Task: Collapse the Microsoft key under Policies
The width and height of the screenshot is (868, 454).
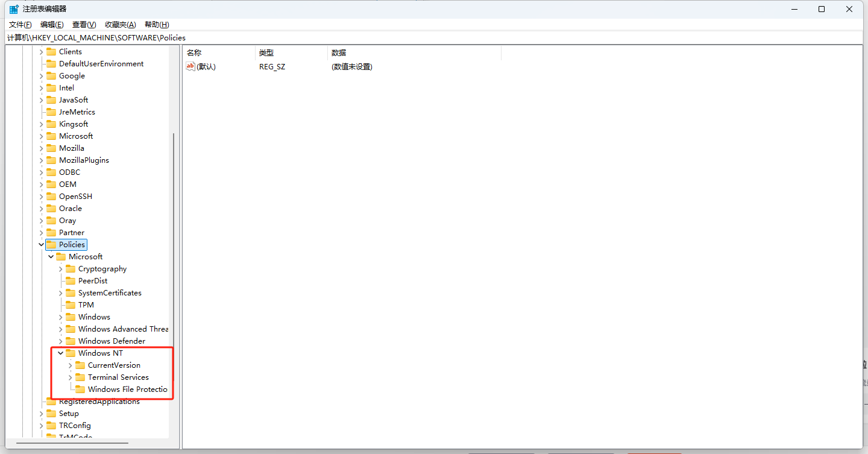Action: (x=51, y=257)
